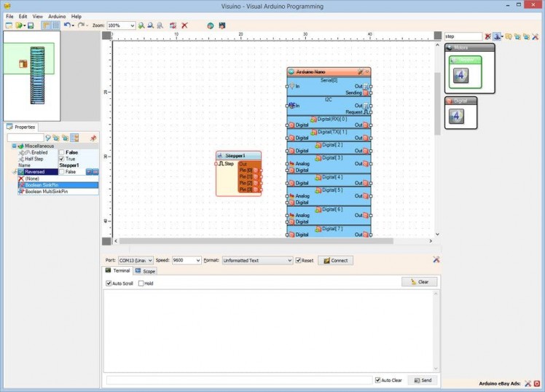The width and height of the screenshot is (545, 392).
Task: Switch to the Scope tab
Action: pos(145,271)
